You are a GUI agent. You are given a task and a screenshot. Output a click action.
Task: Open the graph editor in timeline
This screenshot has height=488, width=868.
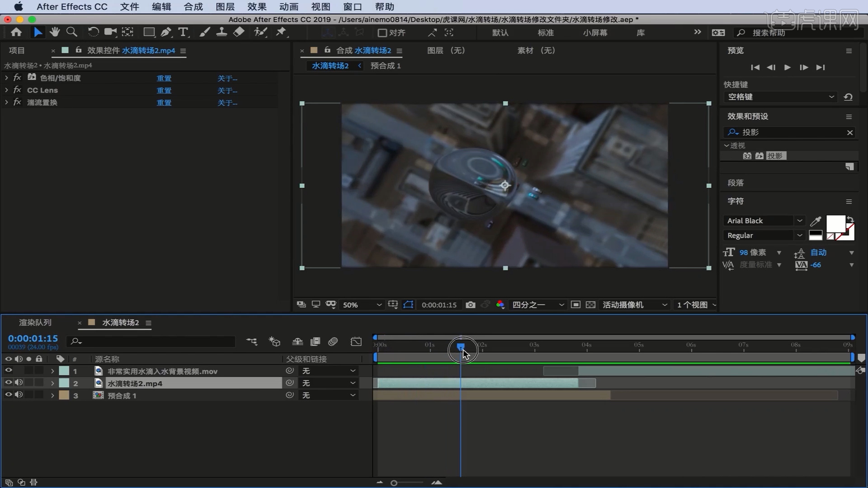pos(356,342)
